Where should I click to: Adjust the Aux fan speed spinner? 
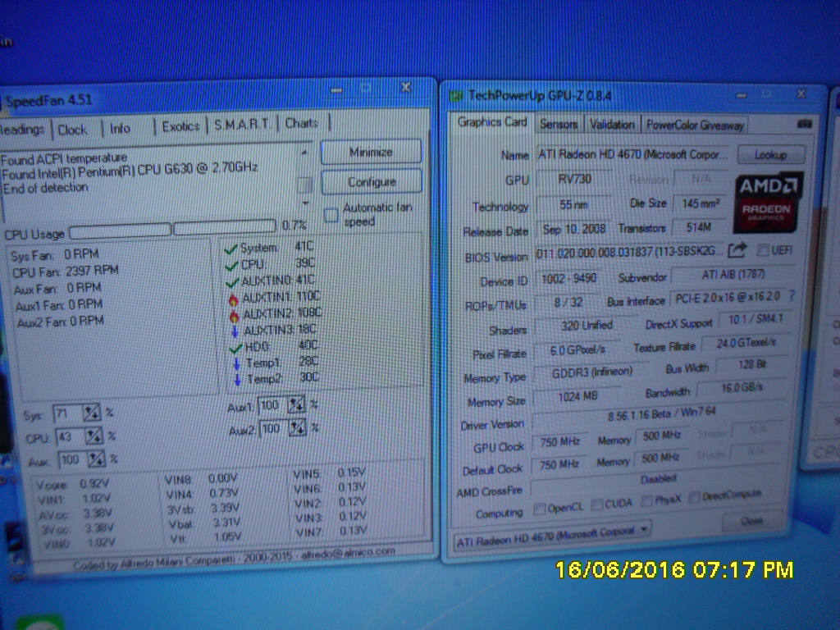point(97,459)
